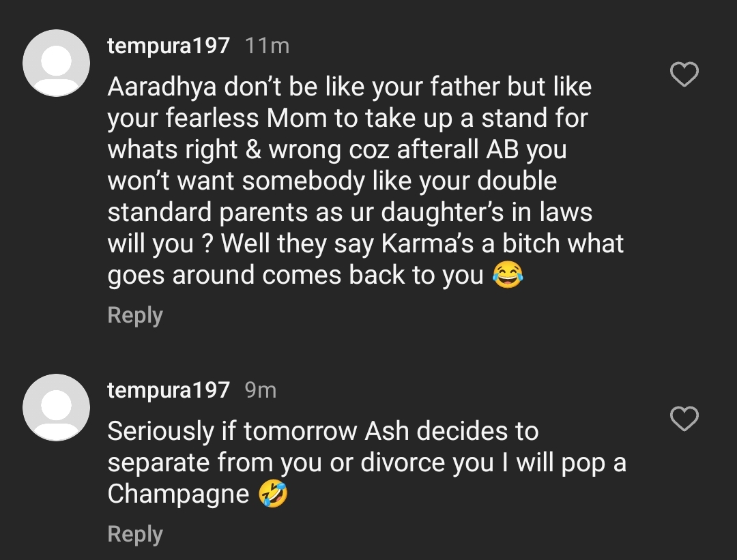Click the word Champagne in the comment
This screenshot has height=560, width=737.
(178, 495)
